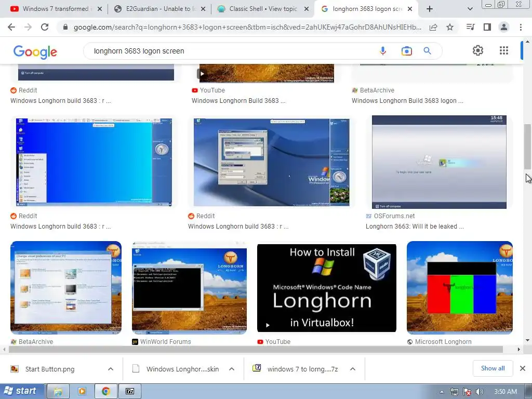Open the OSForums.net Longhorn 3663 link

point(415,227)
